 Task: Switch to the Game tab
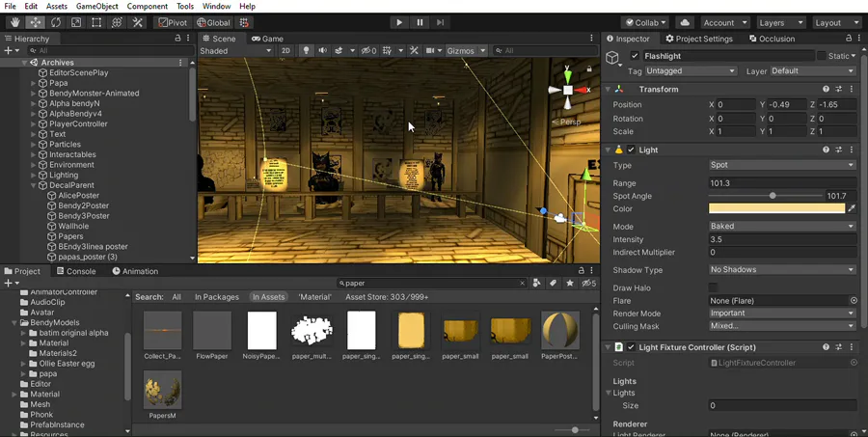267,39
